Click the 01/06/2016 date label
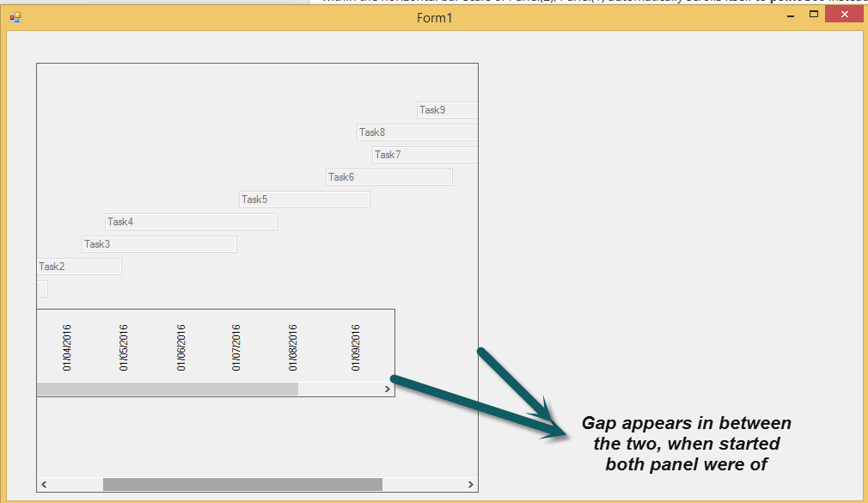The image size is (868, 503). pos(181,348)
